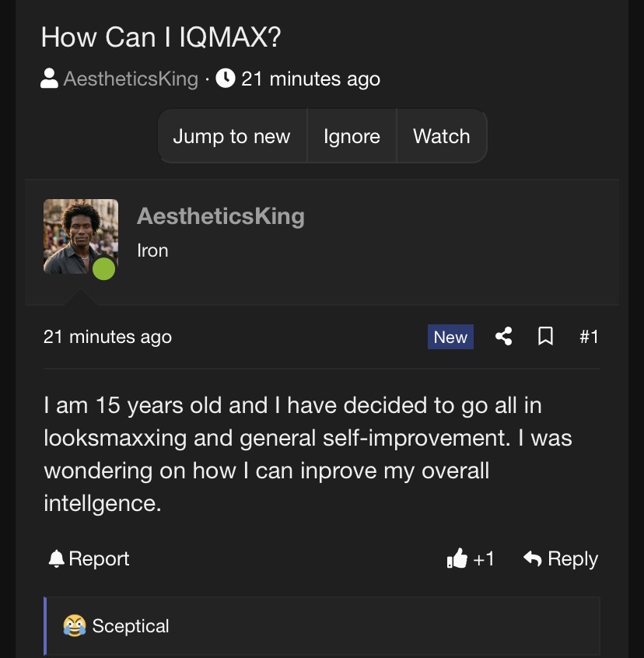Click the thread title How Can I IQMAX?
644x658 pixels.
pyautogui.click(x=161, y=37)
